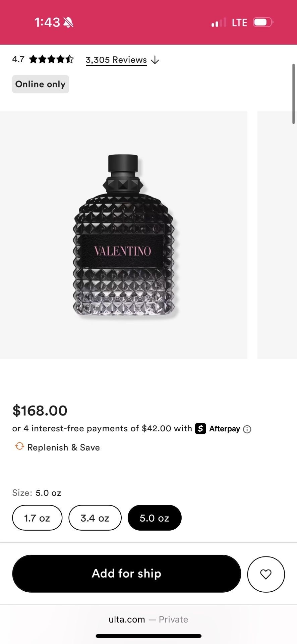Select the 5.0 oz size option
The width and height of the screenshot is (297, 644).
click(155, 518)
